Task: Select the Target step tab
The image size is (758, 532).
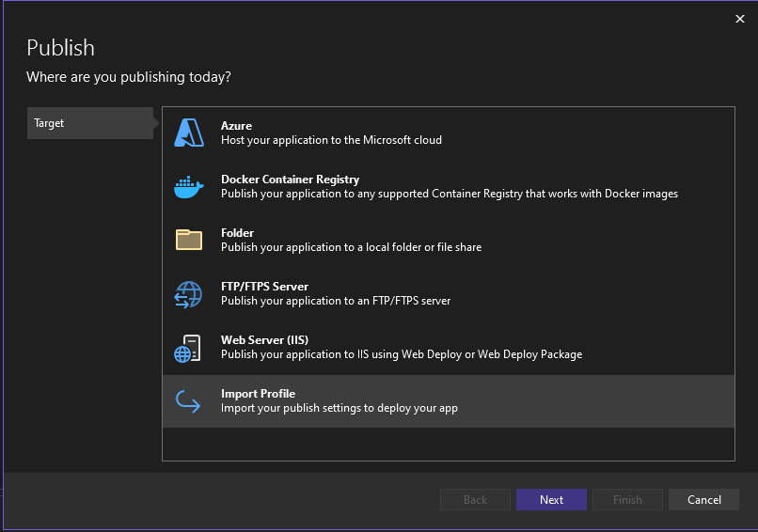Action: click(x=90, y=123)
